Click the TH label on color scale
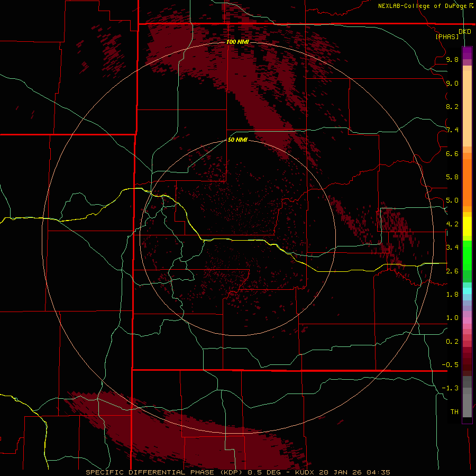 (x=454, y=412)
